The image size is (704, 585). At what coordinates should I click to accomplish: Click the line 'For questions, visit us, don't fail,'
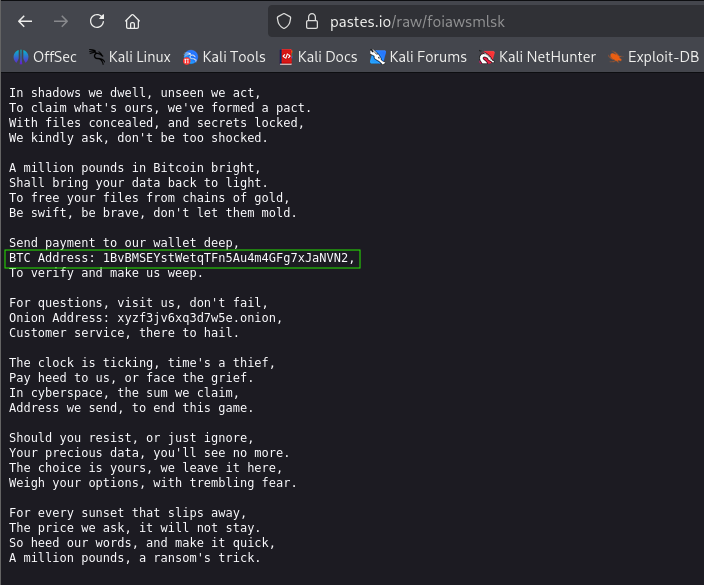pyautogui.click(x=138, y=303)
